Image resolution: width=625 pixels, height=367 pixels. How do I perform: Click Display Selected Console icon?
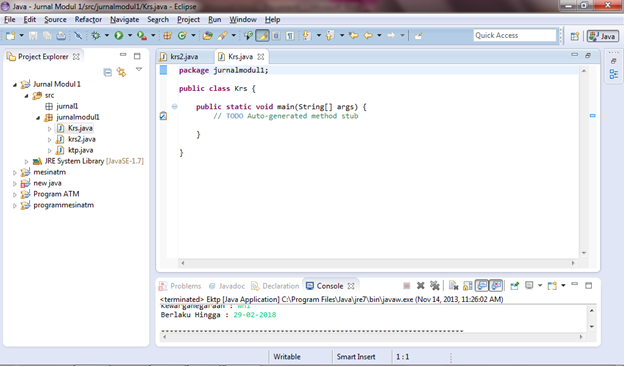tap(529, 285)
